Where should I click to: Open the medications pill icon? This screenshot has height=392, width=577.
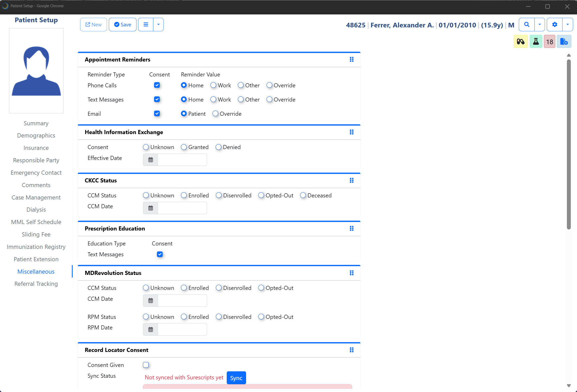pyautogui.click(x=520, y=42)
